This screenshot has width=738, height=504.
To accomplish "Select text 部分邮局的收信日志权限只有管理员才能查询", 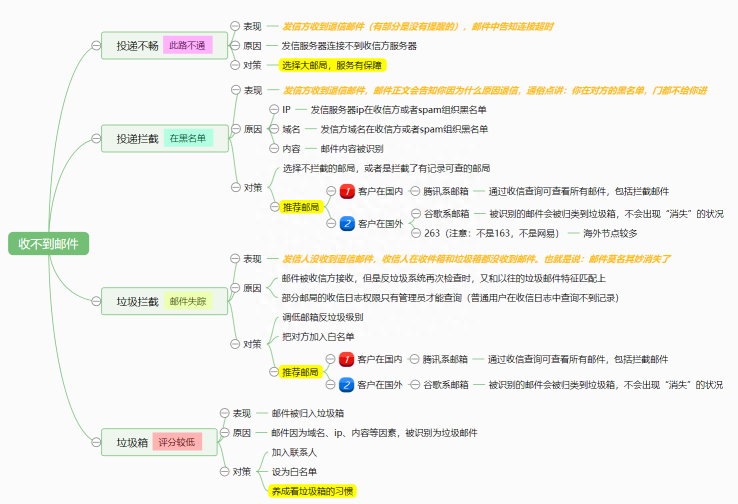I will click(450, 297).
